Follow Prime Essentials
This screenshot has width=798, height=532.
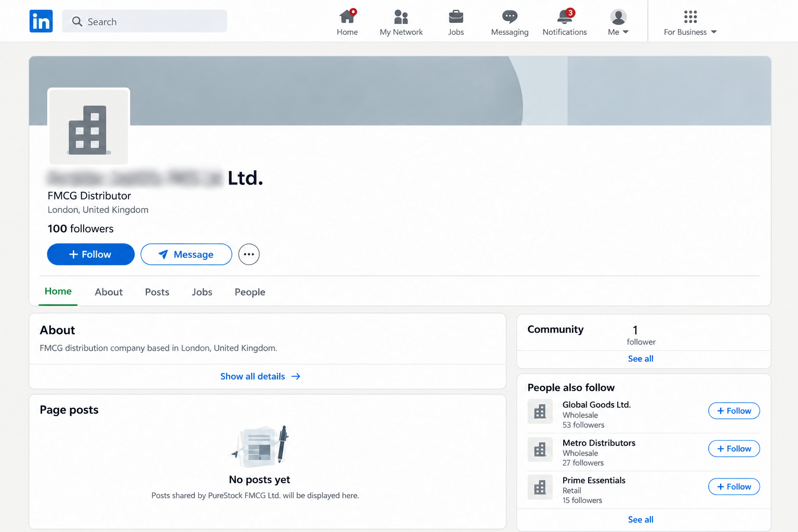pos(734,487)
